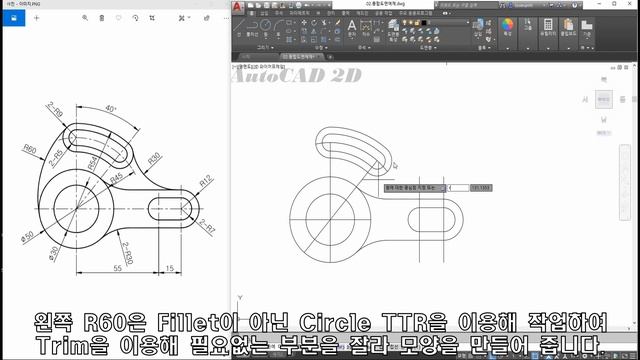Click the new drawing plus tab button
This screenshot has width=640, height=360.
330,57
